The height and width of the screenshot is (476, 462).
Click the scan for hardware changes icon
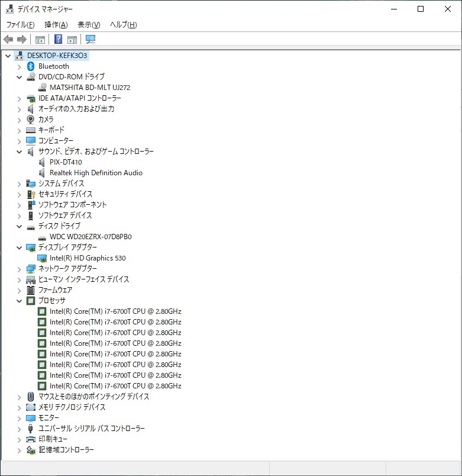coord(91,39)
